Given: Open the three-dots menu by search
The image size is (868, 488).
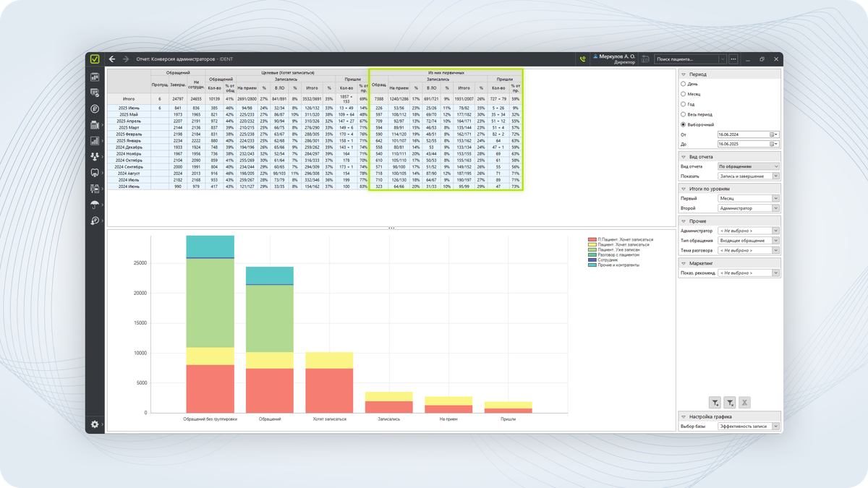Looking at the screenshot, I should [733, 59].
